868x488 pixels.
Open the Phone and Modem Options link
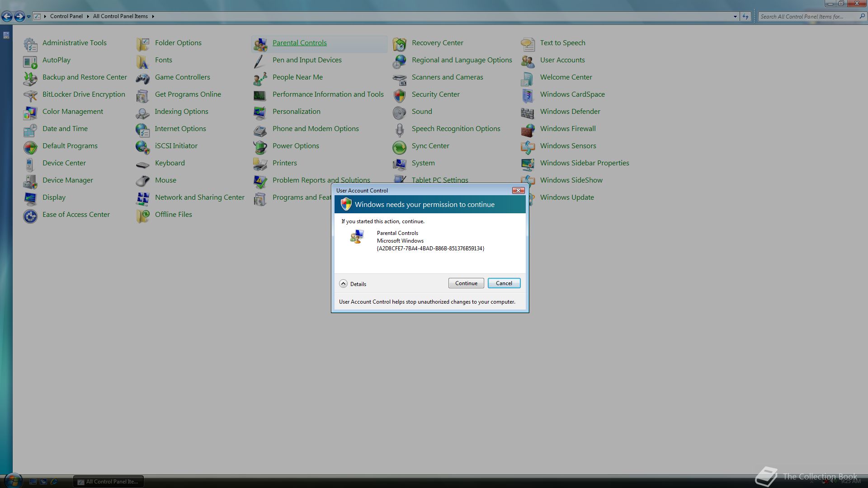point(316,129)
